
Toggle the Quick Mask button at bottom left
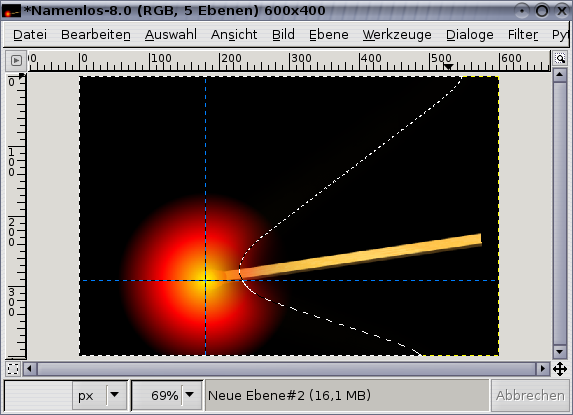[x=13, y=369]
